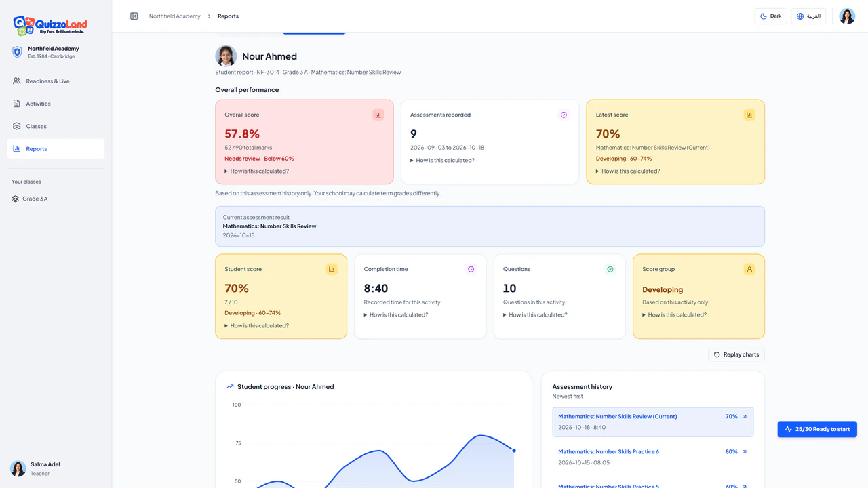The image size is (868, 488).
Task: Open the user profile avatar in top bar
Action: pyautogui.click(x=847, y=16)
